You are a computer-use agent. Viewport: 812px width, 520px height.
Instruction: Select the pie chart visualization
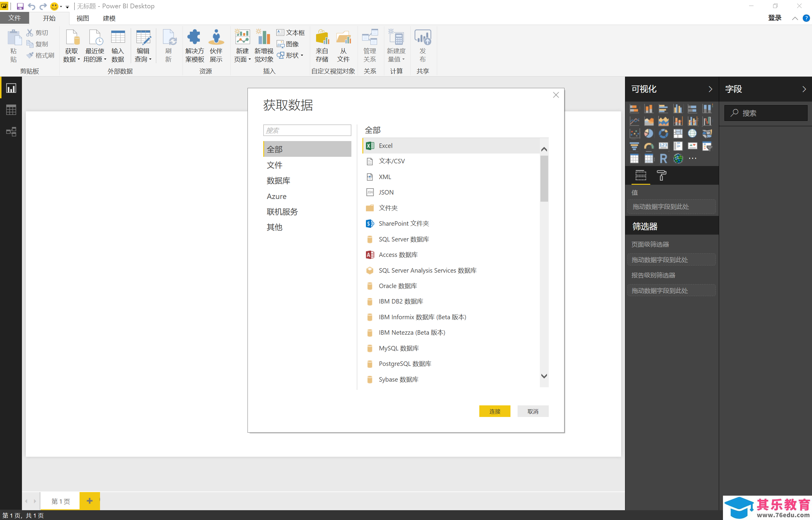(648, 134)
